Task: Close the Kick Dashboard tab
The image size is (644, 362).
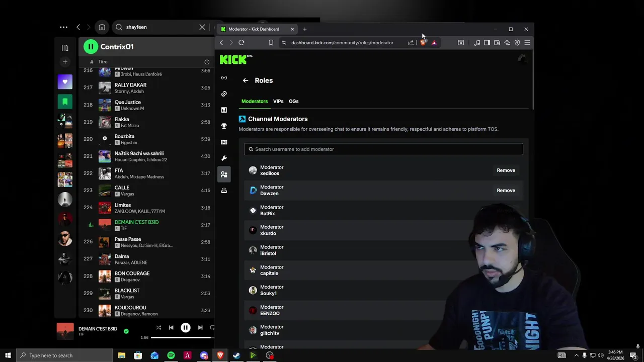Action: coord(292,29)
